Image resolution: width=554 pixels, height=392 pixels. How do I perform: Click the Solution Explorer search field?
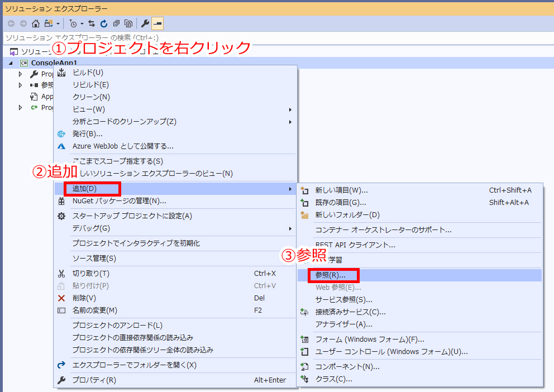pos(278,38)
